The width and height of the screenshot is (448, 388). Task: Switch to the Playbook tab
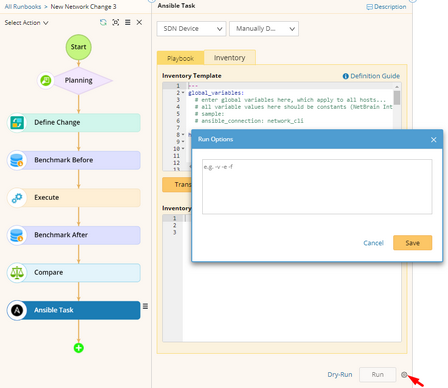(x=180, y=58)
